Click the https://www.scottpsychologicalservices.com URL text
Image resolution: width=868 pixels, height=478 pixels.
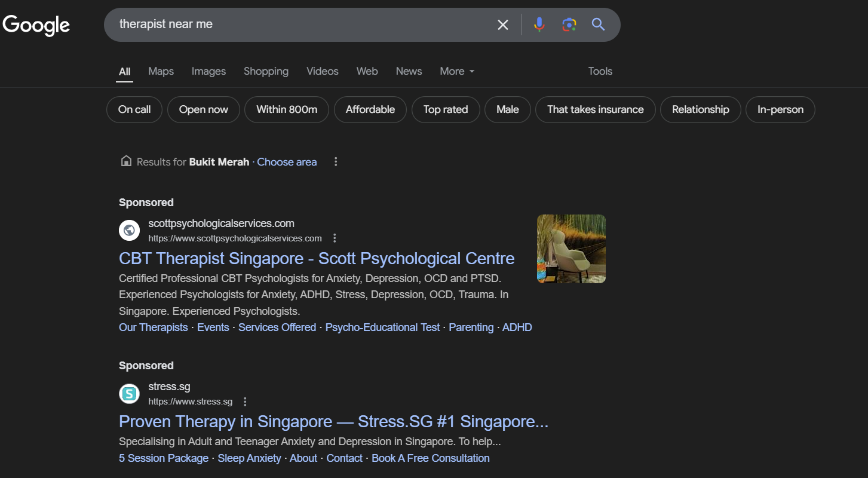(x=235, y=238)
